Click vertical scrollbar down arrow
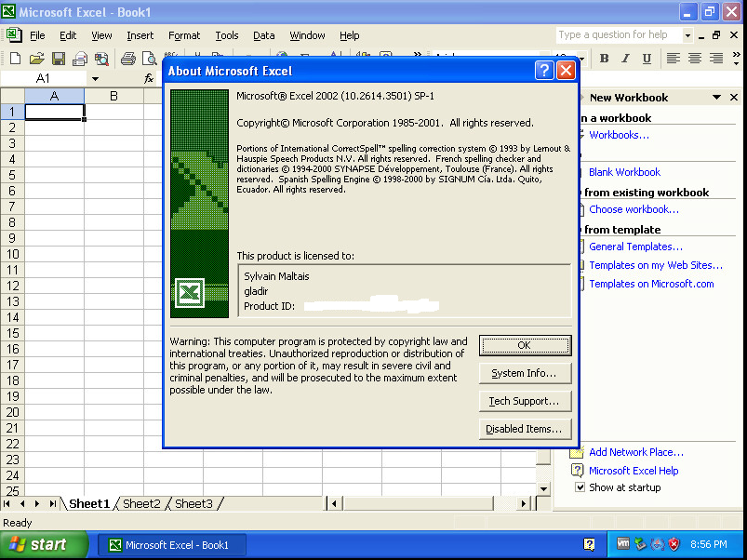Viewport: 747px width, 560px height. pos(543,489)
